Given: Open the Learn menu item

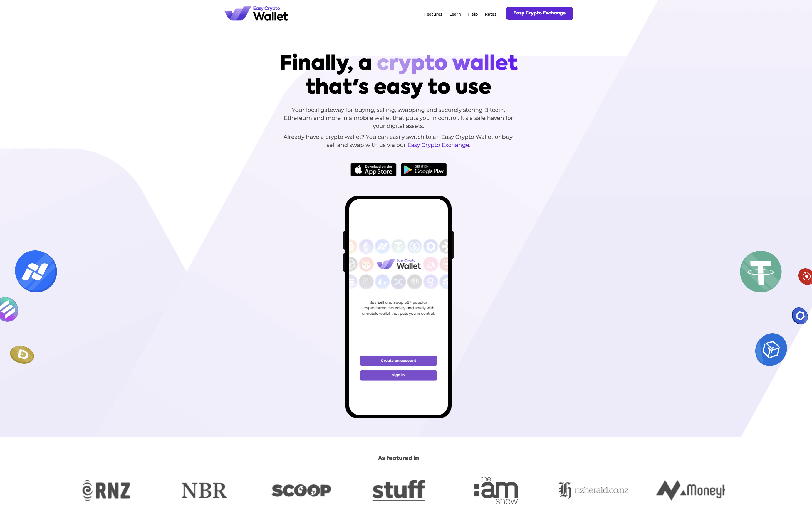Looking at the screenshot, I should click(x=455, y=13).
